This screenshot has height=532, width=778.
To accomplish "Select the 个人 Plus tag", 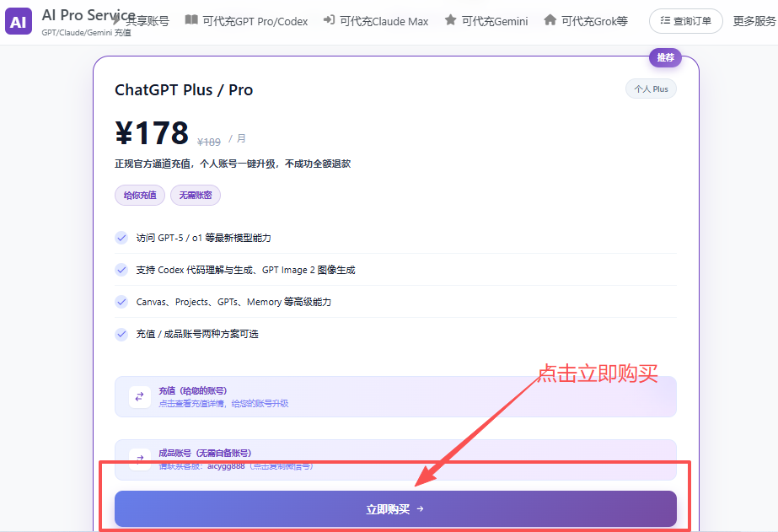I will click(x=651, y=89).
